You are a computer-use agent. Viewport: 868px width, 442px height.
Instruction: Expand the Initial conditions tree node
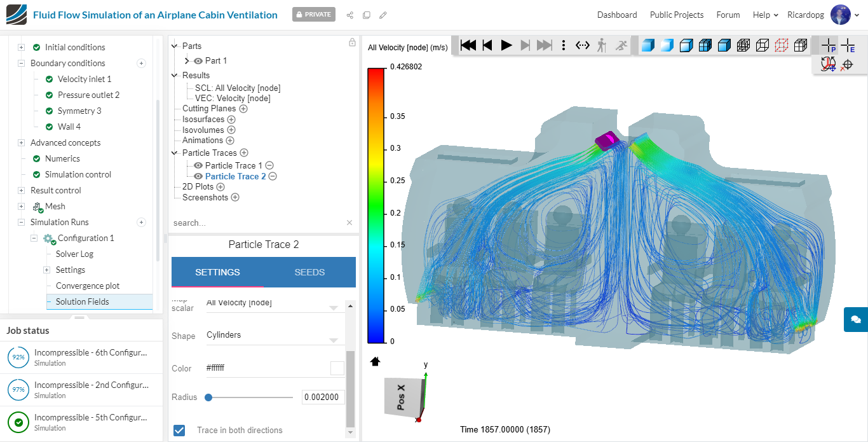21,47
